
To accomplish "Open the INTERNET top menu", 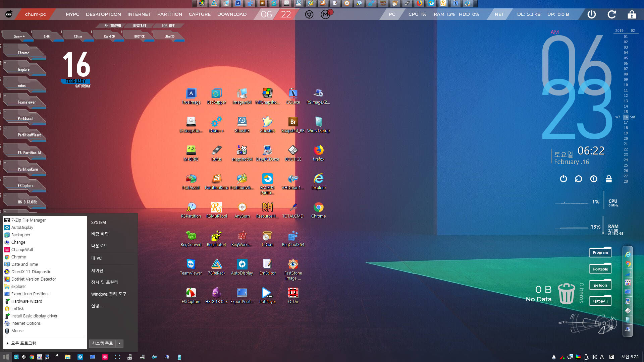I will click(x=139, y=14).
